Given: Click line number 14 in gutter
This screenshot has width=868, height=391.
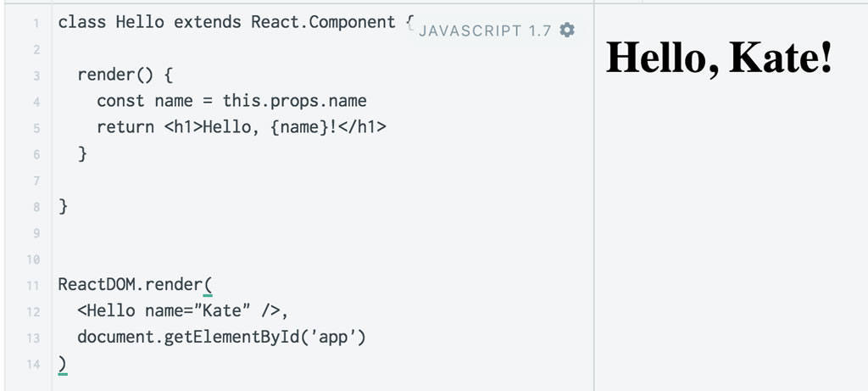Looking at the screenshot, I should 33,365.
